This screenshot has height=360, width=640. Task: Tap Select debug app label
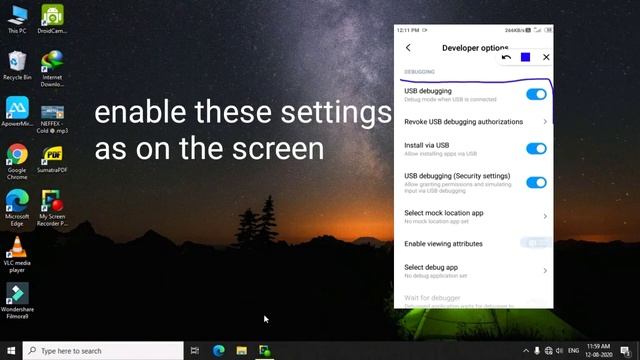(x=431, y=267)
